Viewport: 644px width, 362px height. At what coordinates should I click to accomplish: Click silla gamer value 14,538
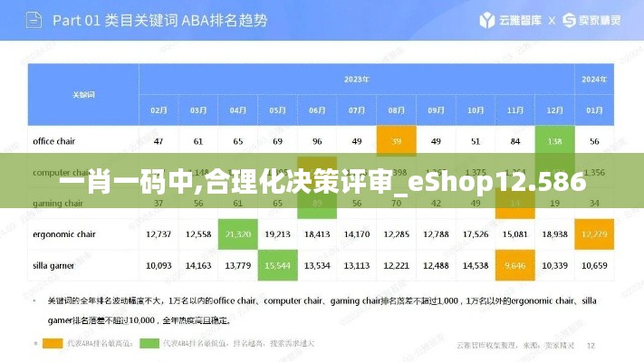[x=476, y=265]
